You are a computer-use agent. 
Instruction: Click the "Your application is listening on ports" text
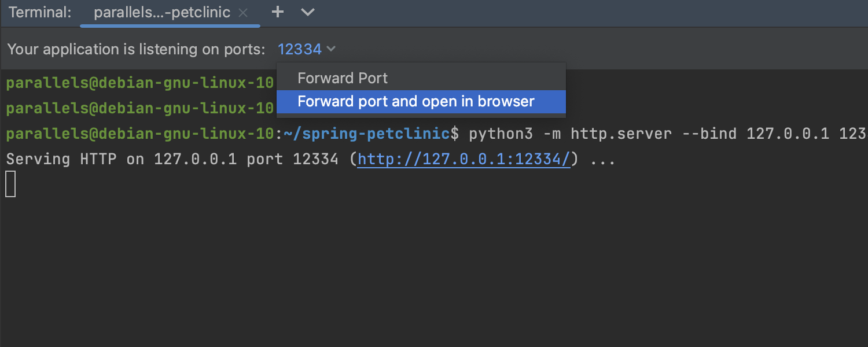click(x=137, y=50)
